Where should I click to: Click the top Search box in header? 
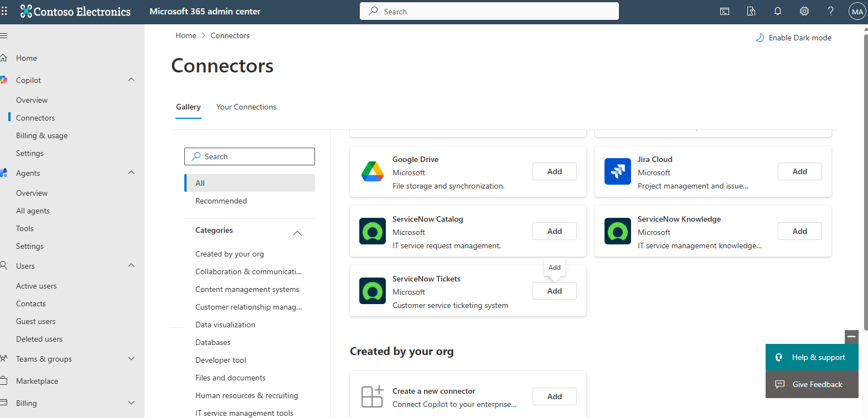tap(489, 11)
